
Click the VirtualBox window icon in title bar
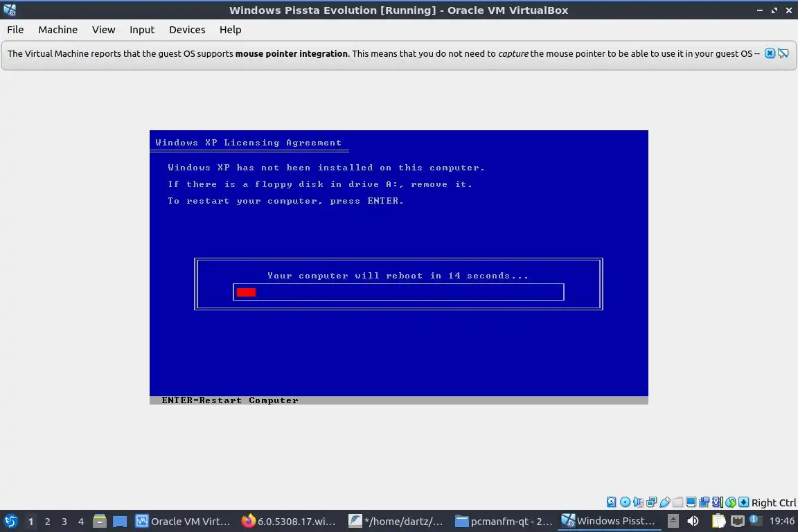point(10,10)
